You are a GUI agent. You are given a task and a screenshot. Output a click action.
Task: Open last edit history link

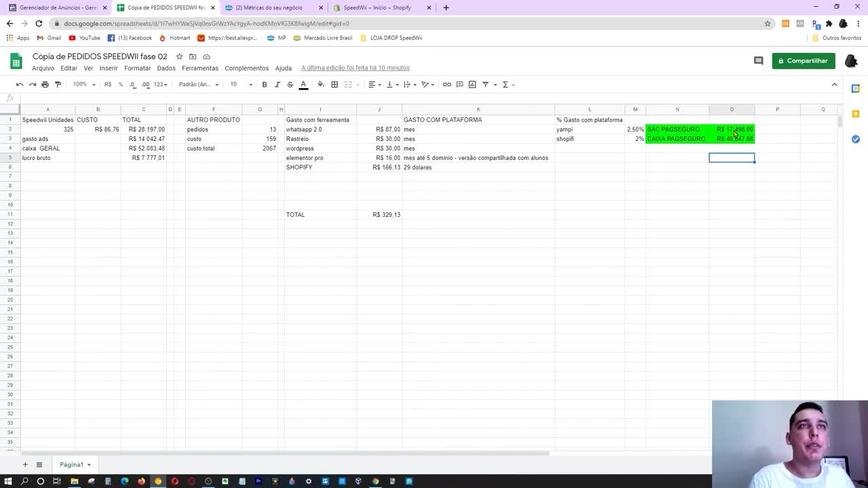click(x=355, y=68)
